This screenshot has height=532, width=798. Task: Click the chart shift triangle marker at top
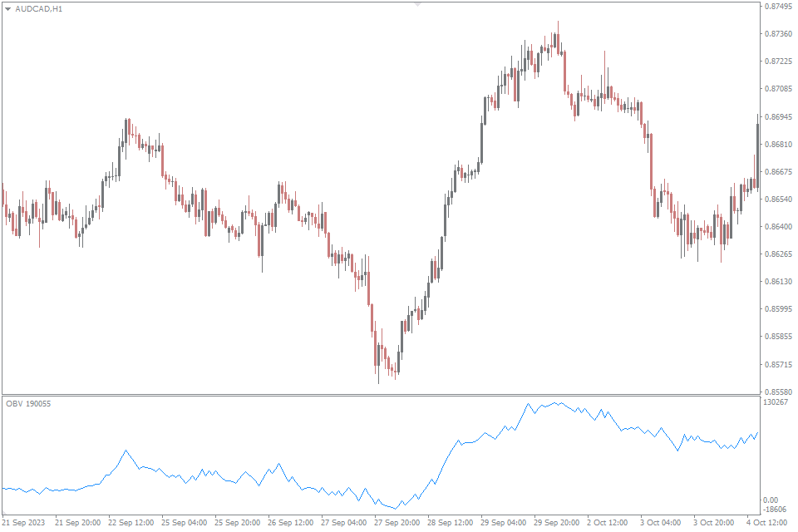tap(417, 4)
